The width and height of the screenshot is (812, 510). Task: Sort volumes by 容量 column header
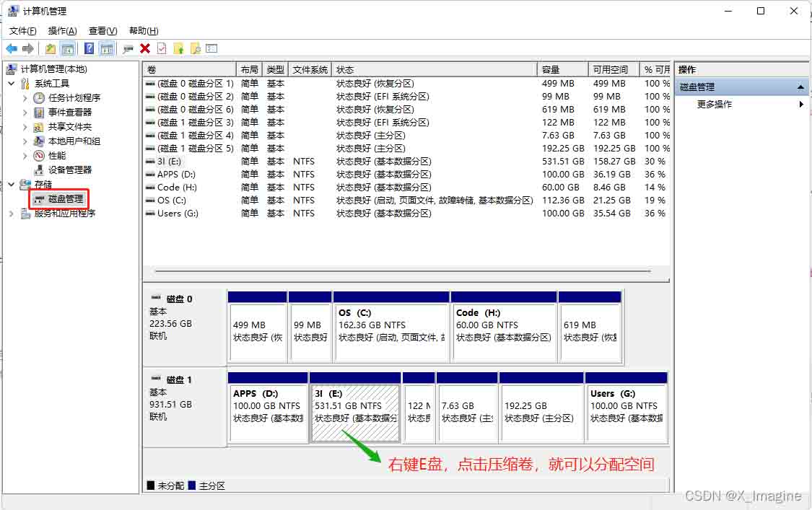point(551,69)
